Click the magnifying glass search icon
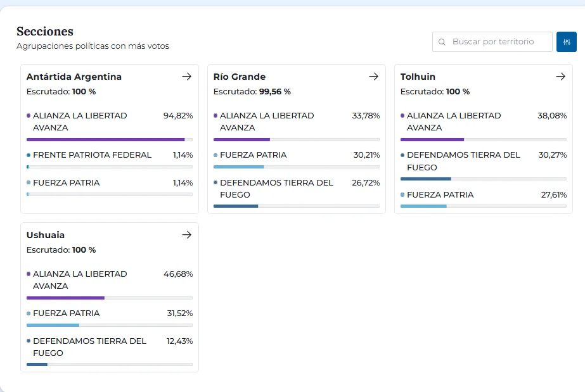 [x=442, y=42]
